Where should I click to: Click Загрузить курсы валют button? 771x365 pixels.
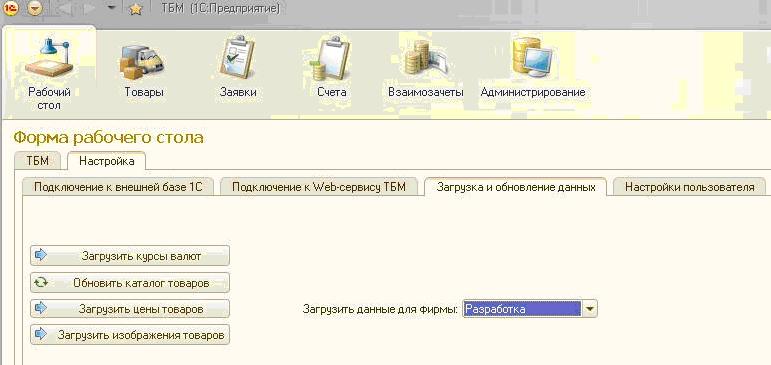click(x=130, y=255)
